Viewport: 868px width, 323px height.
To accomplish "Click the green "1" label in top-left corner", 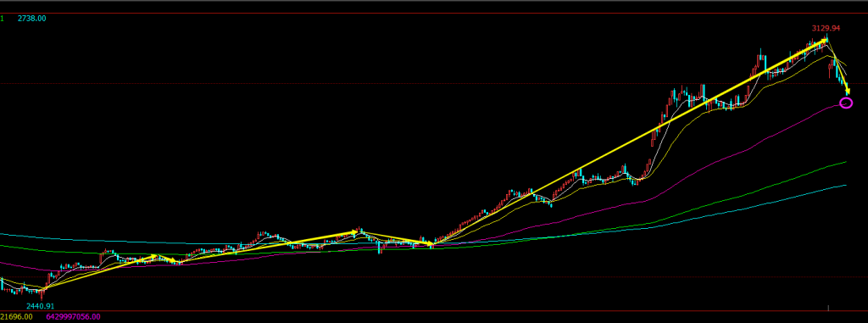I will tap(2, 19).
